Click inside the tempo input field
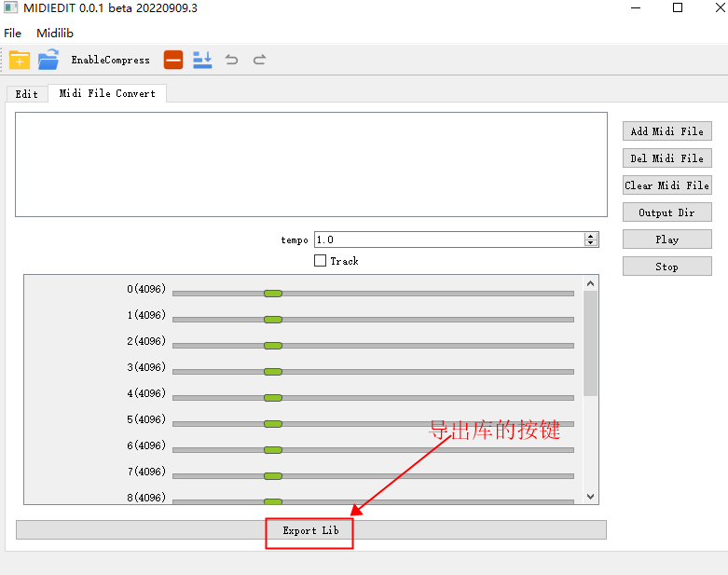The height and width of the screenshot is (575, 728). pos(447,240)
